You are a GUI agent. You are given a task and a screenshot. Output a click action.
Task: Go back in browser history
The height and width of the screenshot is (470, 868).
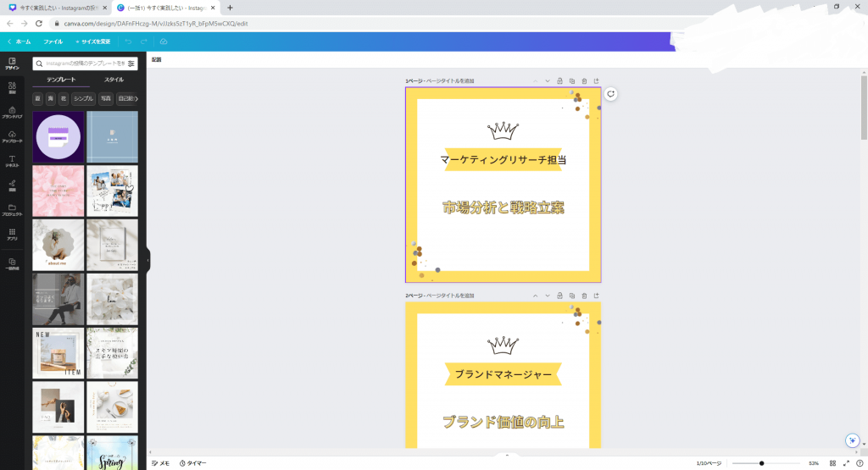[10, 23]
